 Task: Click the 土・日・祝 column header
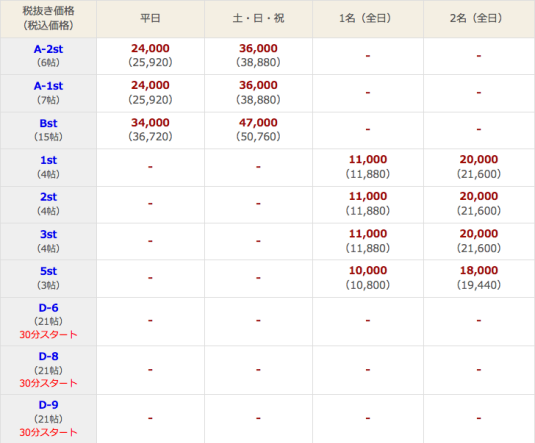coord(258,18)
